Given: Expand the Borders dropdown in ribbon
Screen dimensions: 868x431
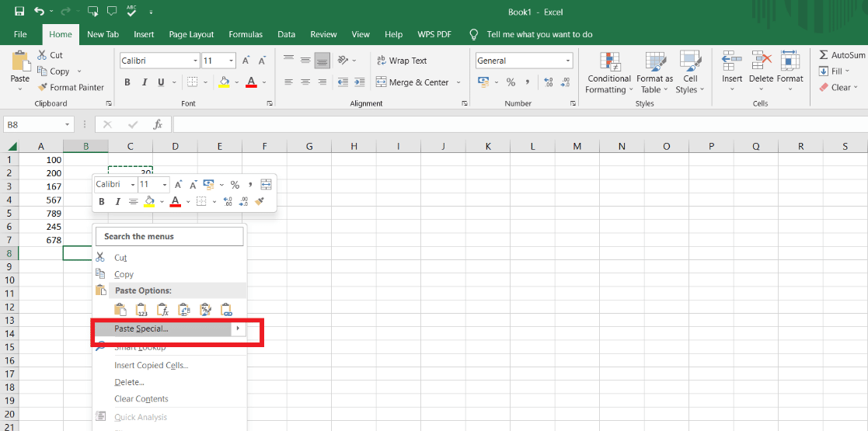Looking at the screenshot, I should 205,82.
